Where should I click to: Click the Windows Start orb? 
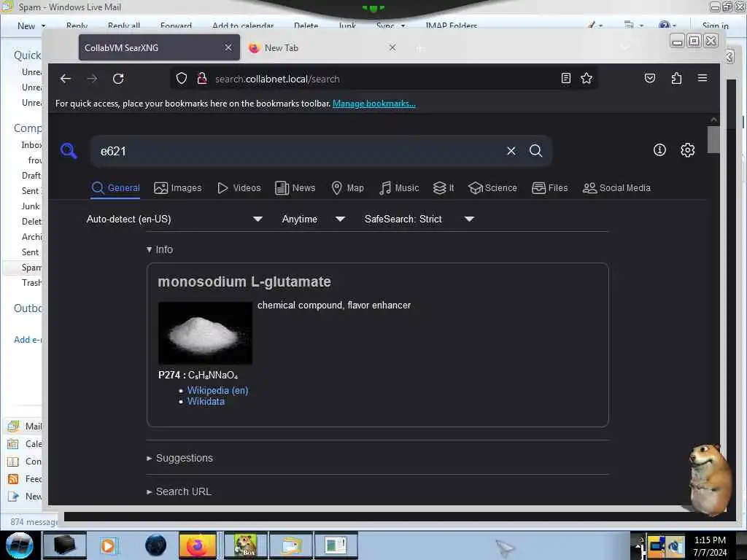tap(19, 545)
